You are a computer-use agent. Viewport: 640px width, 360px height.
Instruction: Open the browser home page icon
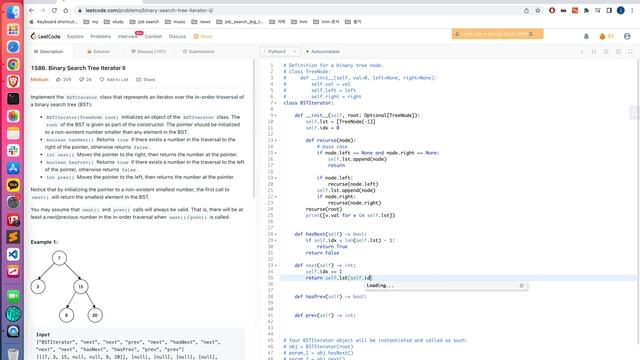point(65,10)
